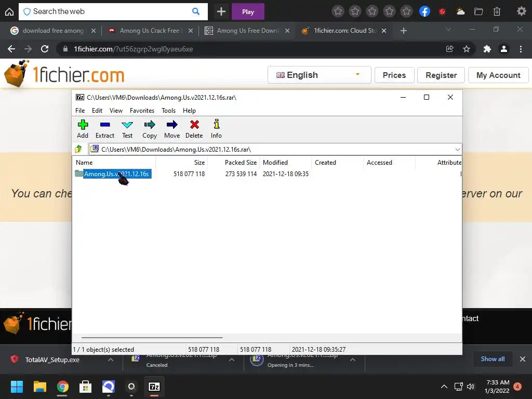Open the browser profile icon
The height and width of the screenshot is (399, 532).
504,49
